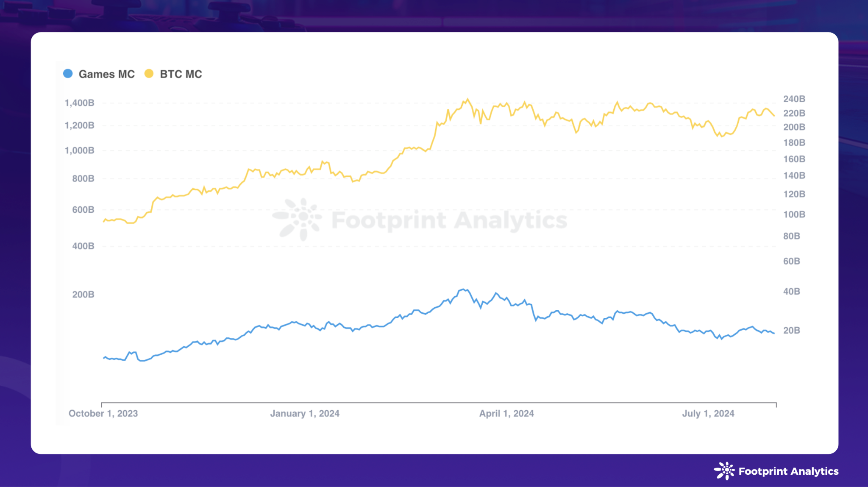The width and height of the screenshot is (868, 487).
Task: Click the blue Games MC legend dot
Action: (68, 74)
